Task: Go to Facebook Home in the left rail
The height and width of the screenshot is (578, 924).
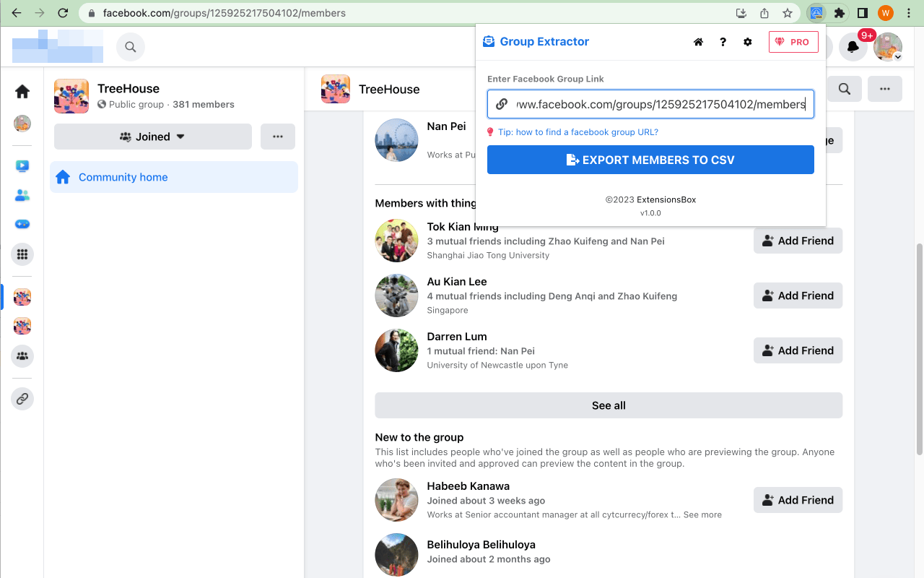Action: coord(22,91)
